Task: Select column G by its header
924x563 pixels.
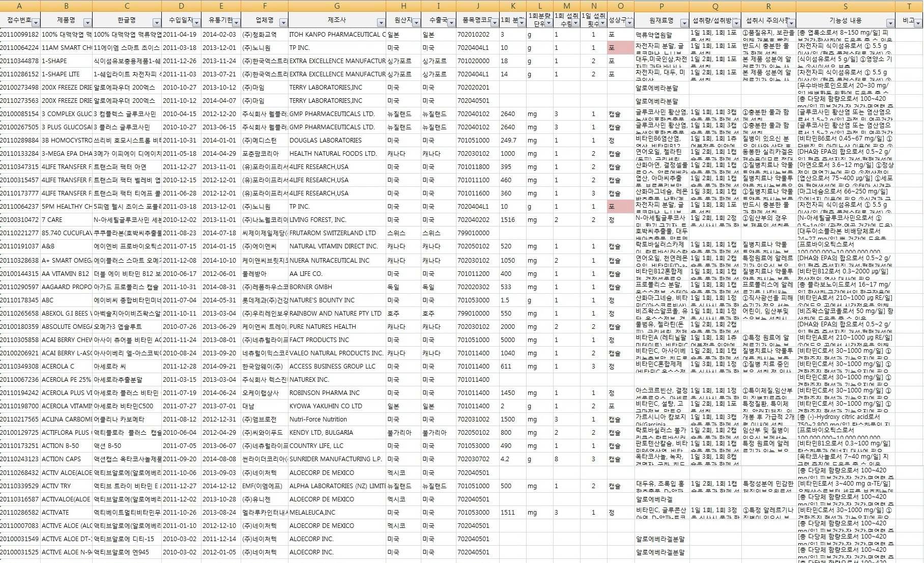Action: pos(337,6)
